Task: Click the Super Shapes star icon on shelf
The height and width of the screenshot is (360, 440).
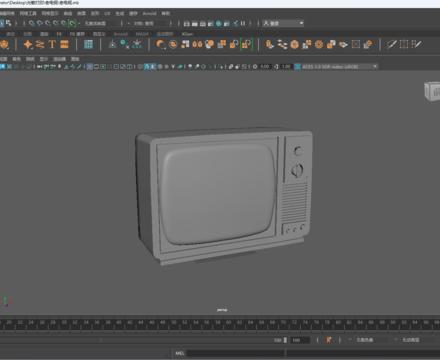Action: (28, 44)
